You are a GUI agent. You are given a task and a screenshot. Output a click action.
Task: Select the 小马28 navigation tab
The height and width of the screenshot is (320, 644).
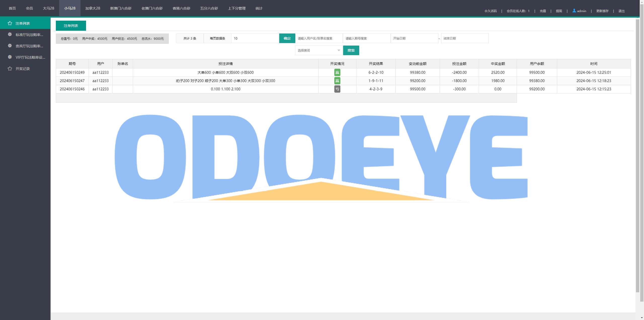tap(70, 8)
